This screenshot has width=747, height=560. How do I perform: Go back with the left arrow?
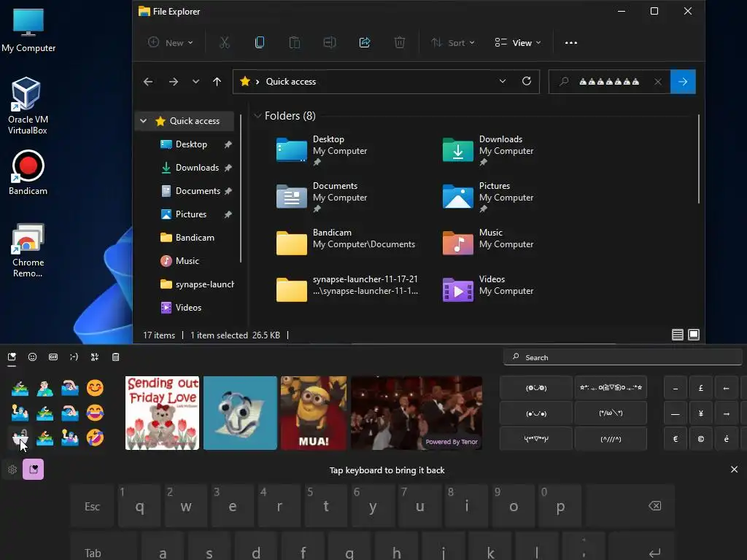click(x=148, y=82)
